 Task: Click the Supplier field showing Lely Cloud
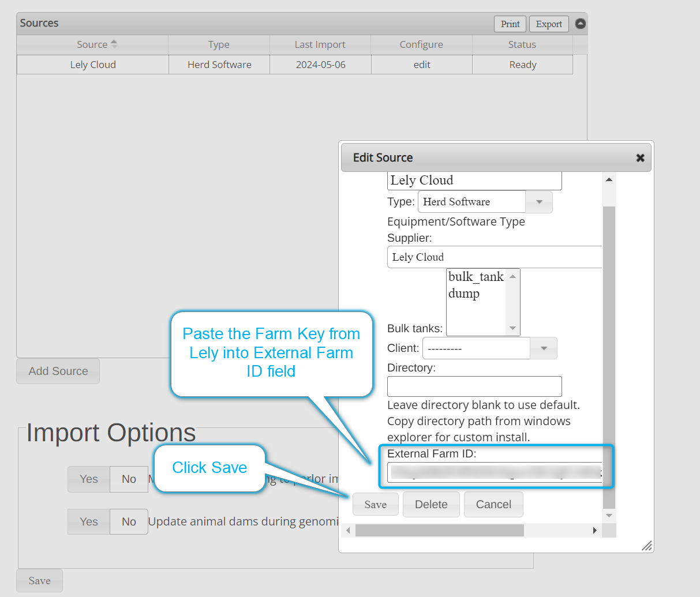[x=495, y=257]
